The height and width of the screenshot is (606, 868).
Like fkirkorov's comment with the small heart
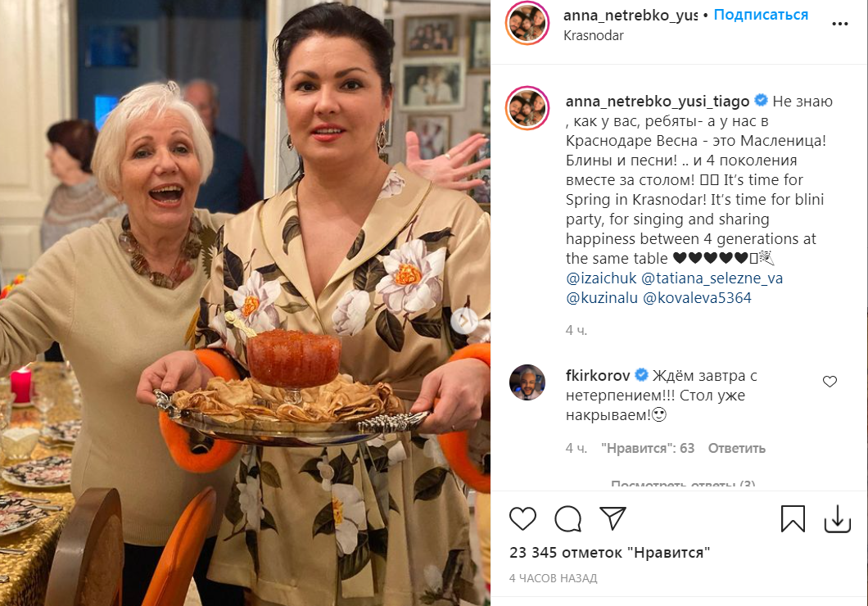point(830,382)
